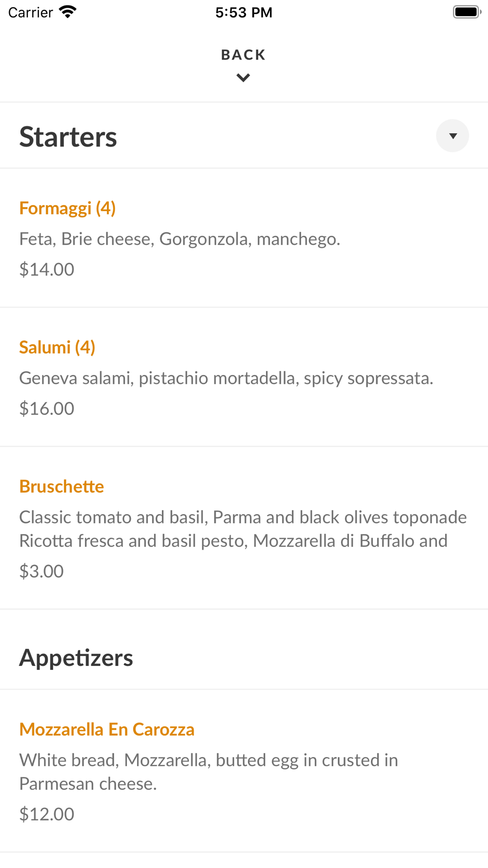488x868 pixels.
Task: Tap the 5:53 PM clock
Action: (x=244, y=12)
